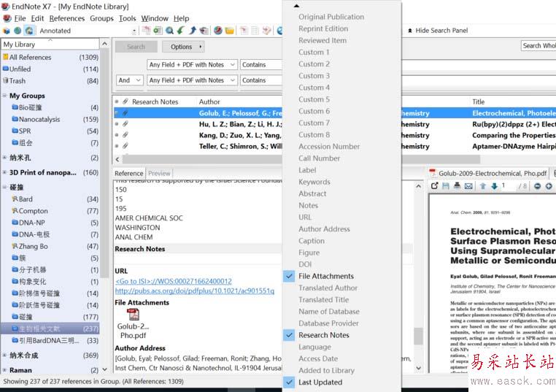Viewport: 556px width, 392px height.
Task: Switch to the Preview tab
Action: [159, 173]
